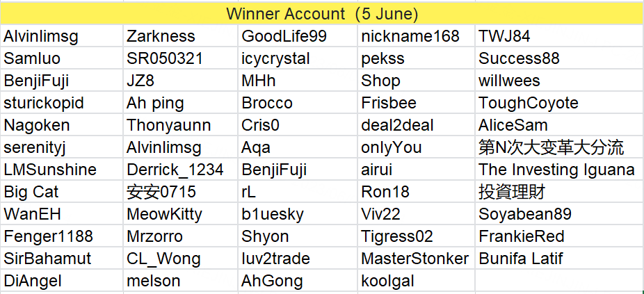Click the Success88 cell
Viewport: 644px width, 294px height.
pyautogui.click(x=559, y=58)
